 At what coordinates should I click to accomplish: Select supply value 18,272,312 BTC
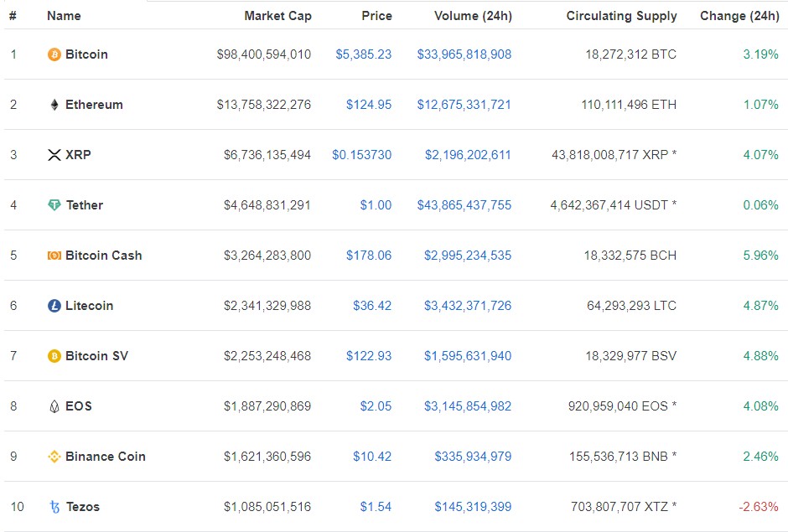pyautogui.click(x=631, y=54)
